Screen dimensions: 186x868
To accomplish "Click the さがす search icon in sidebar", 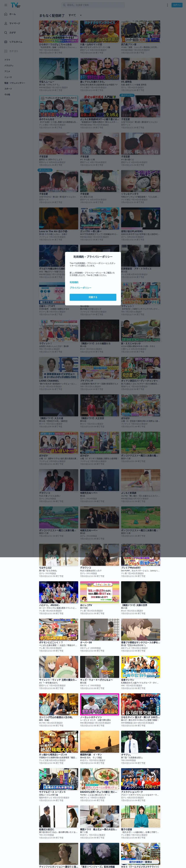I will (6, 33).
